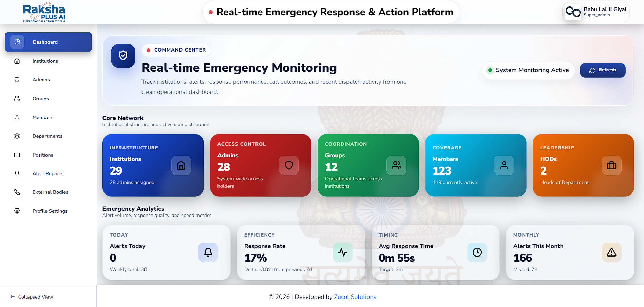The image size is (644, 307).
Task: Click the Institutions home icon in sidebar
Action: (x=17, y=61)
